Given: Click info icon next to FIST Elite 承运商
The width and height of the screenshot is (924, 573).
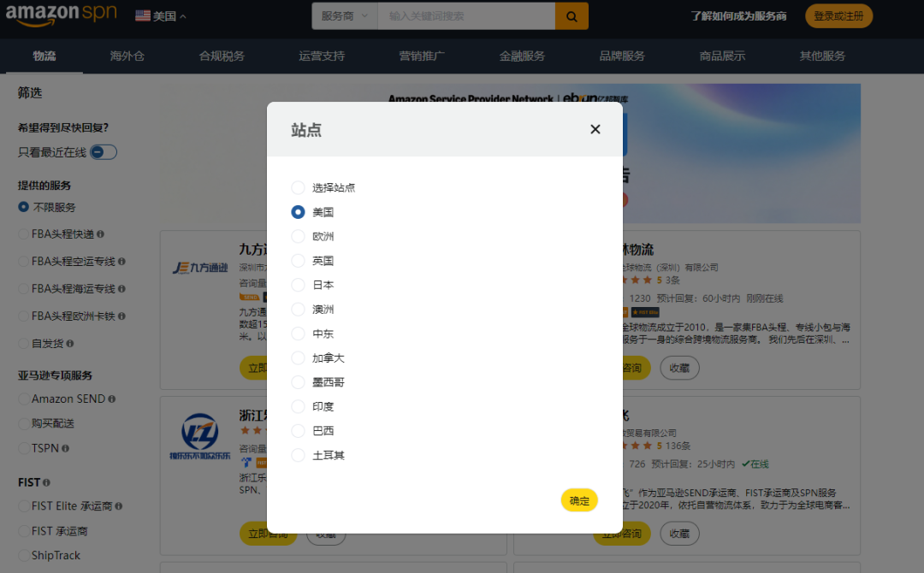Looking at the screenshot, I should 118,506.
